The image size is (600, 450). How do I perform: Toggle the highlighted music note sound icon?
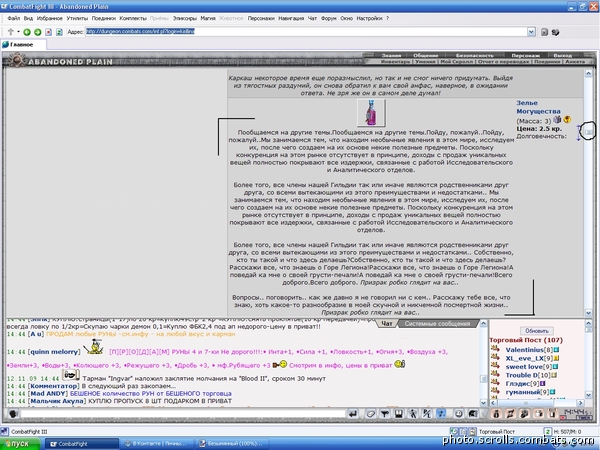click(x=441, y=414)
